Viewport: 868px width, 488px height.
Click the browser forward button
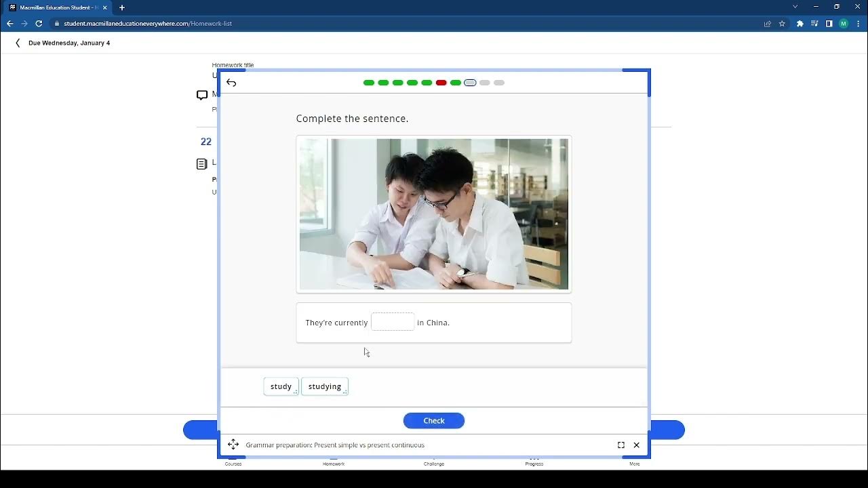pyautogui.click(x=24, y=24)
